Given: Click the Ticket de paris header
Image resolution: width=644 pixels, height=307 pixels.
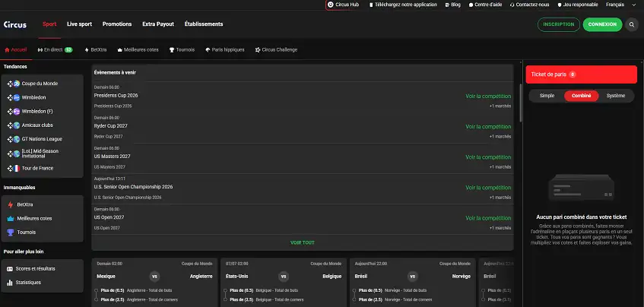Looking at the screenshot, I should click(581, 74).
